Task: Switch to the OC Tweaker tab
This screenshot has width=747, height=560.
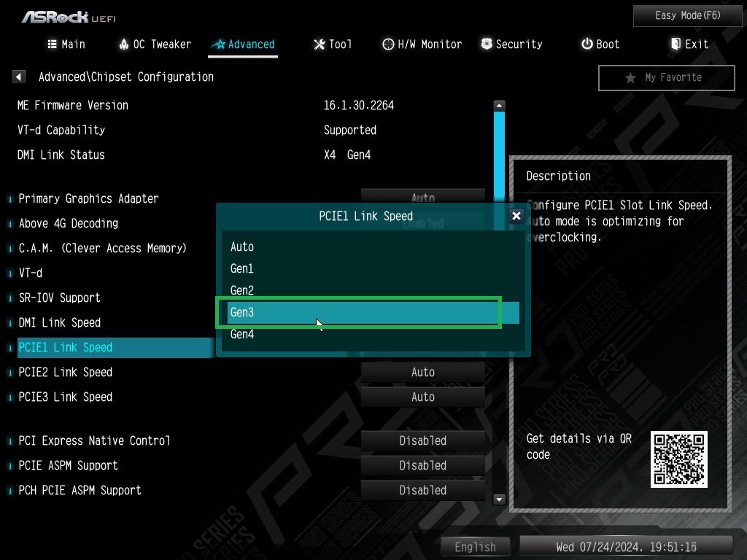Action: point(155,44)
